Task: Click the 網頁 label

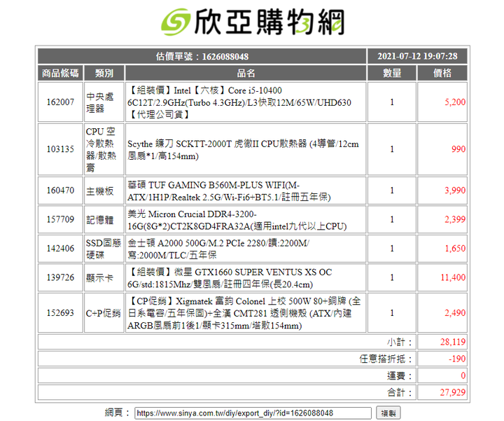Action: click(x=118, y=413)
